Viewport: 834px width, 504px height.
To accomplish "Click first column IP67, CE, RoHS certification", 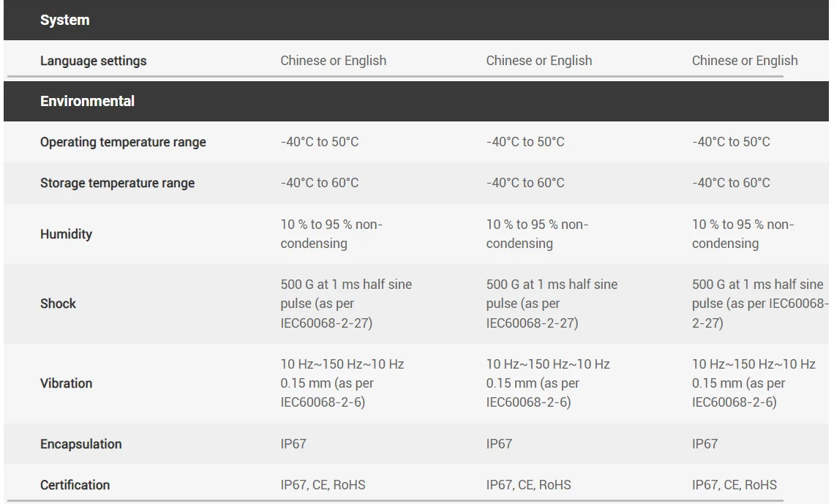I will [x=323, y=485].
